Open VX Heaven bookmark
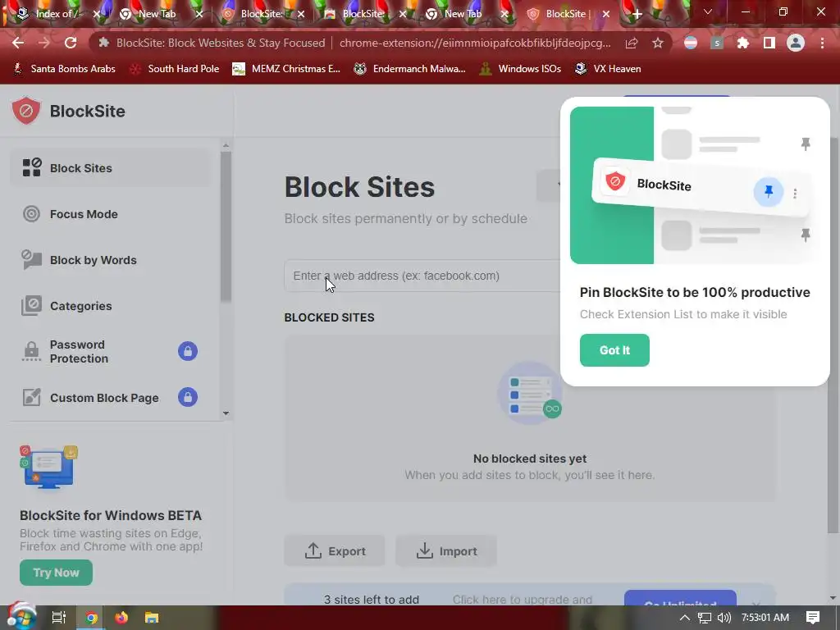The width and height of the screenshot is (840, 630). [608, 69]
